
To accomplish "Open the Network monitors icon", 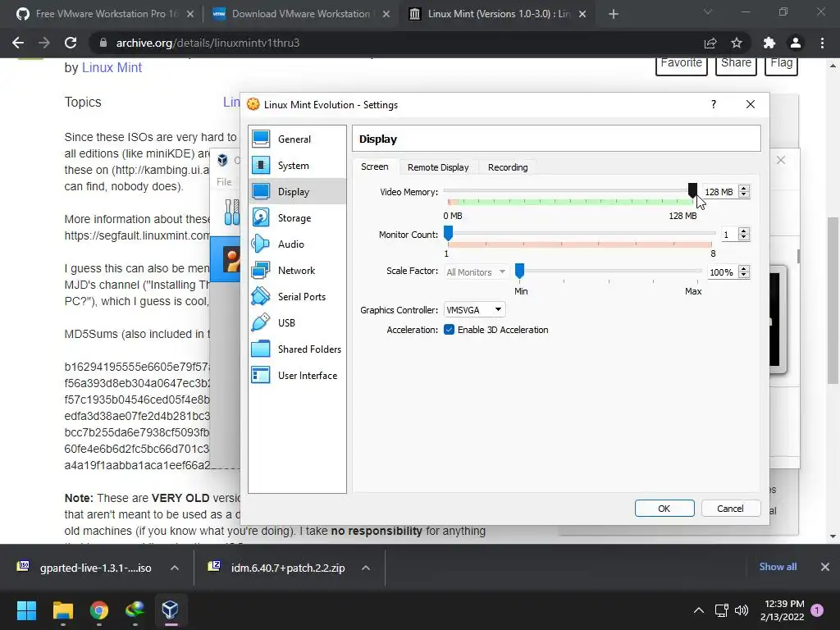I will pos(261,271).
